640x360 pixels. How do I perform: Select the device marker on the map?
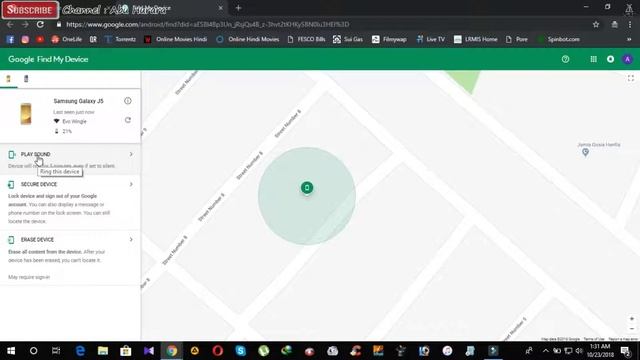pos(307,187)
